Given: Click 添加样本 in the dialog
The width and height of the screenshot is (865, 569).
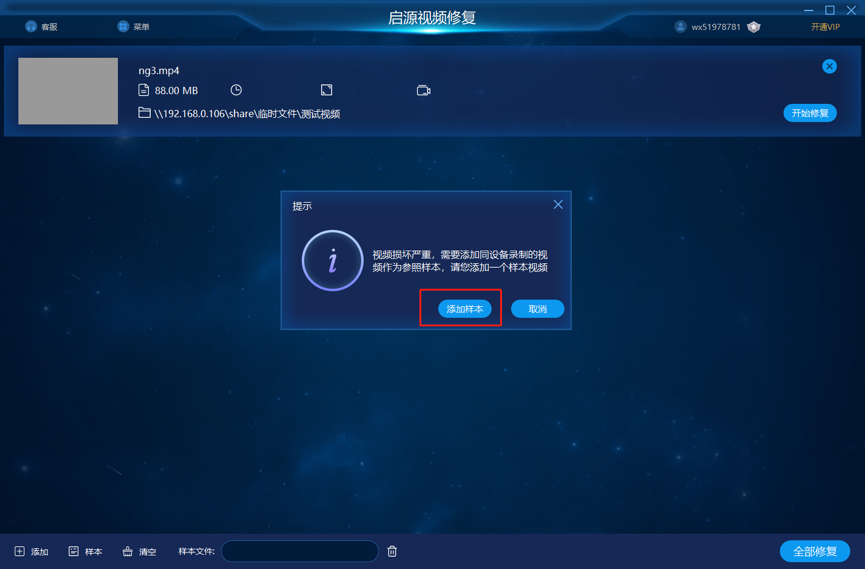Looking at the screenshot, I should 464,309.
